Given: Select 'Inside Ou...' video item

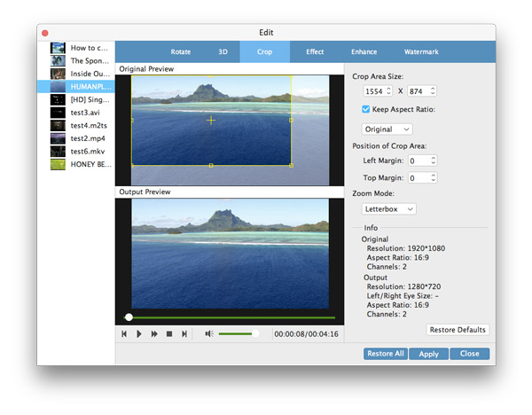Looking at the screenshot, I should point(76,74).
